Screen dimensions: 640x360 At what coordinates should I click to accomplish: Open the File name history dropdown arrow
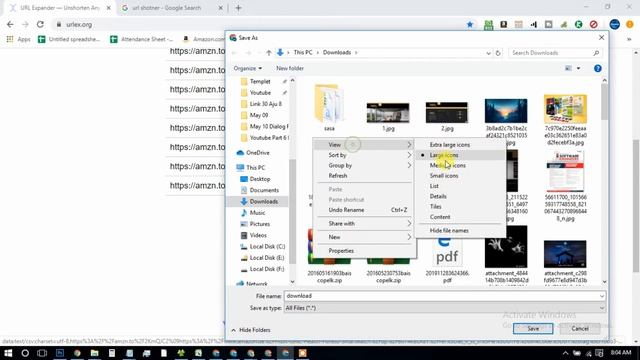pos(602,296)
